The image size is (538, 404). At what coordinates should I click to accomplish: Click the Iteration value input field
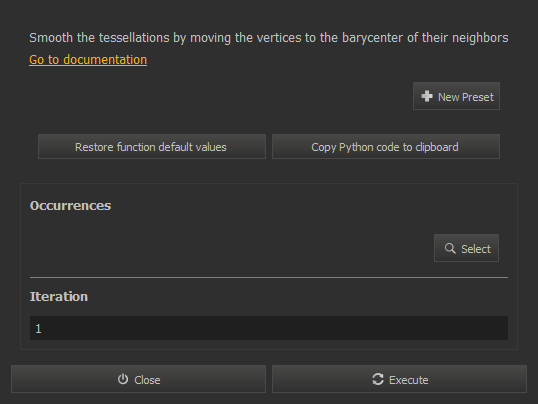click(x=269, y=328)
